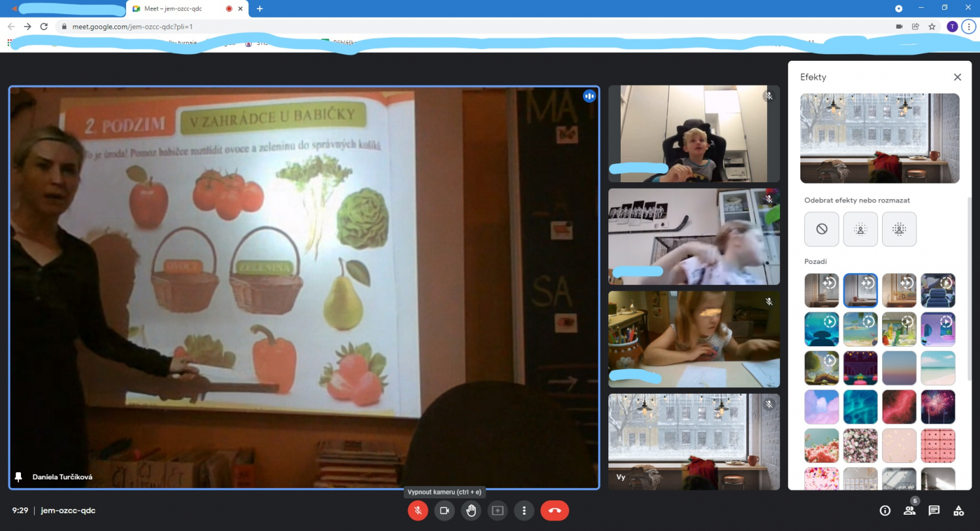The image size is (980, 531).
Task: Raise your hand using the hand icon
Action: click(x=471, y=511)
